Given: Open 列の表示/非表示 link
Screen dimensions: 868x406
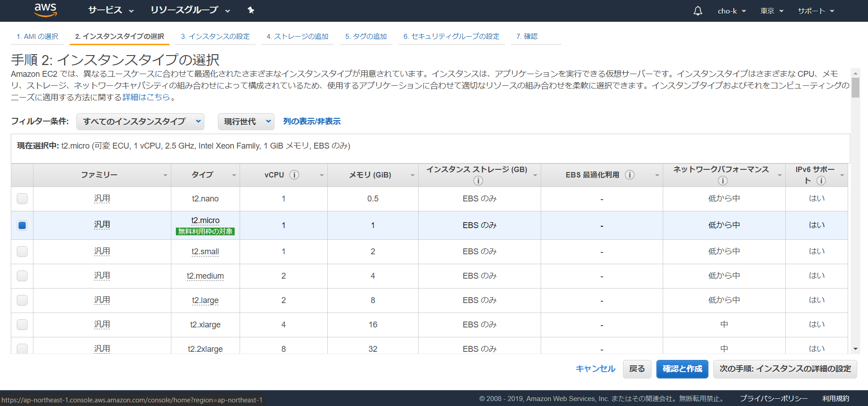Looking at the screenshot, I should [x=312, y=121].
